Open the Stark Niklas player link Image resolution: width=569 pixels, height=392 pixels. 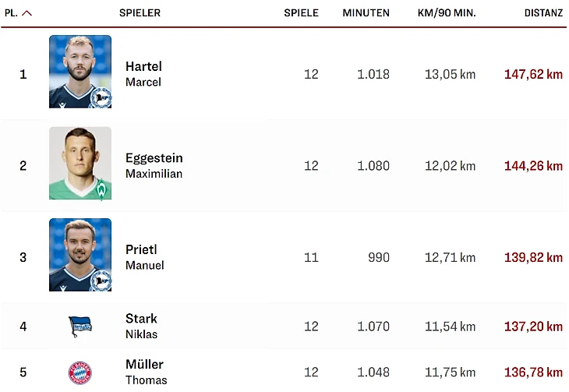pyautogui.click(x=141, y=326)
